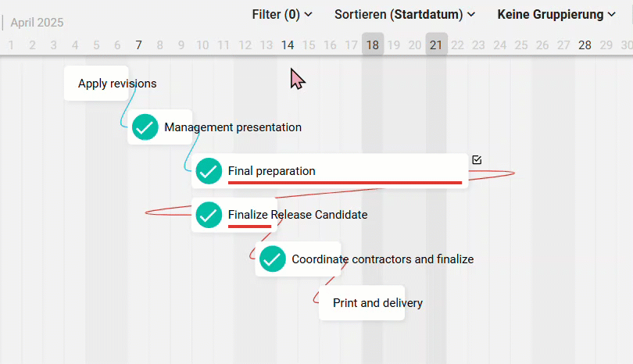Image resolution: width=633 pixels, height=364 pixels.
Task: Click the Final preparation task title
Action: point(272,171)
